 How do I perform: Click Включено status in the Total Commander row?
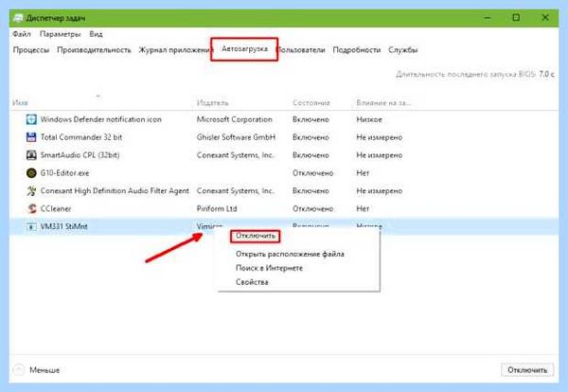click(x=311, y=137)
